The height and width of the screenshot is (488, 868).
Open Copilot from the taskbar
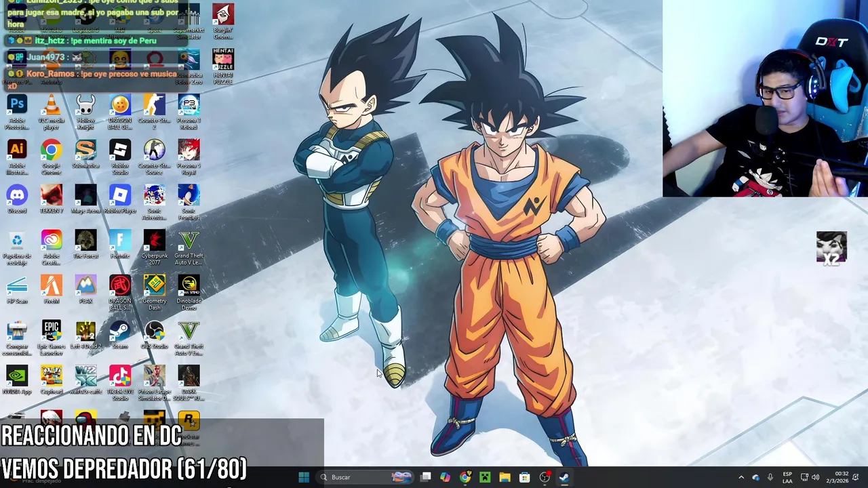click(x=445, y=477)
